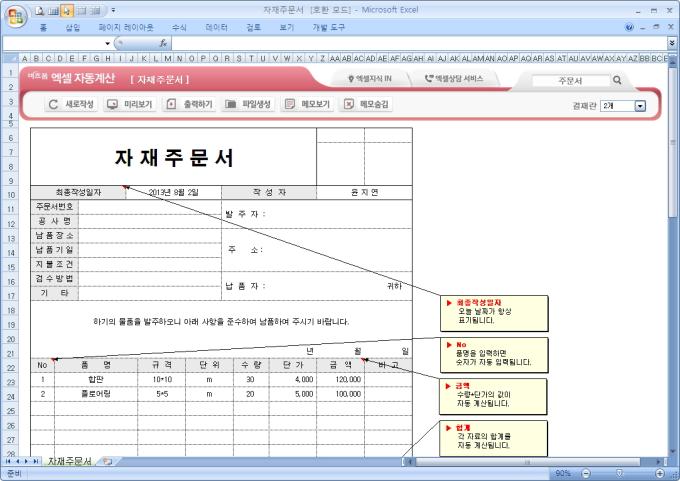Open the Office button menu
This screenshot has width=680, height=481.
[16, 17]
